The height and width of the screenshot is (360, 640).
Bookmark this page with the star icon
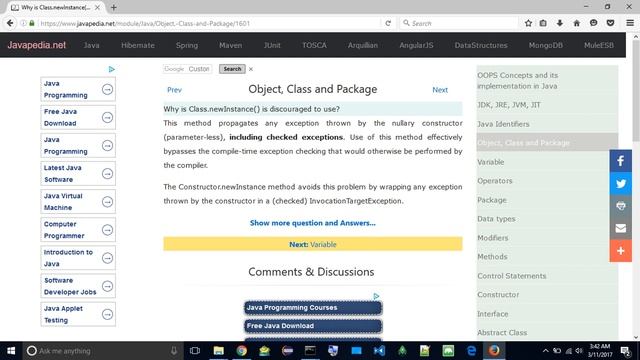tap(528, 23)
